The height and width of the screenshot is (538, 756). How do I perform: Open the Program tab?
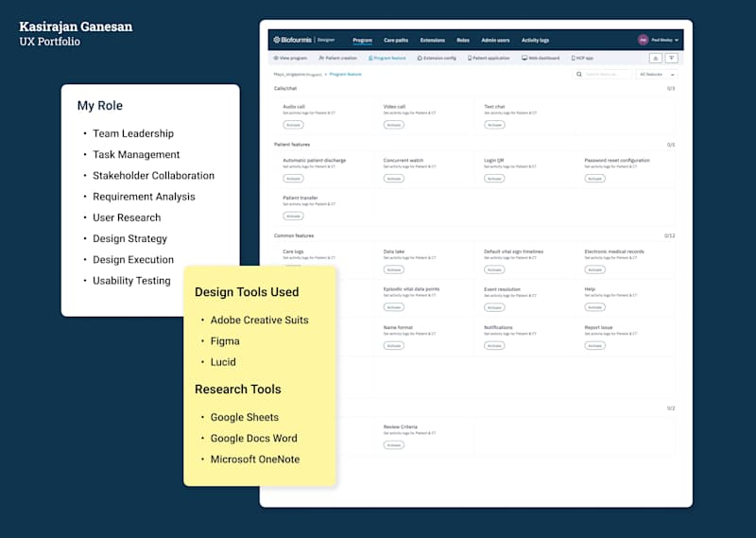[362, 40]
